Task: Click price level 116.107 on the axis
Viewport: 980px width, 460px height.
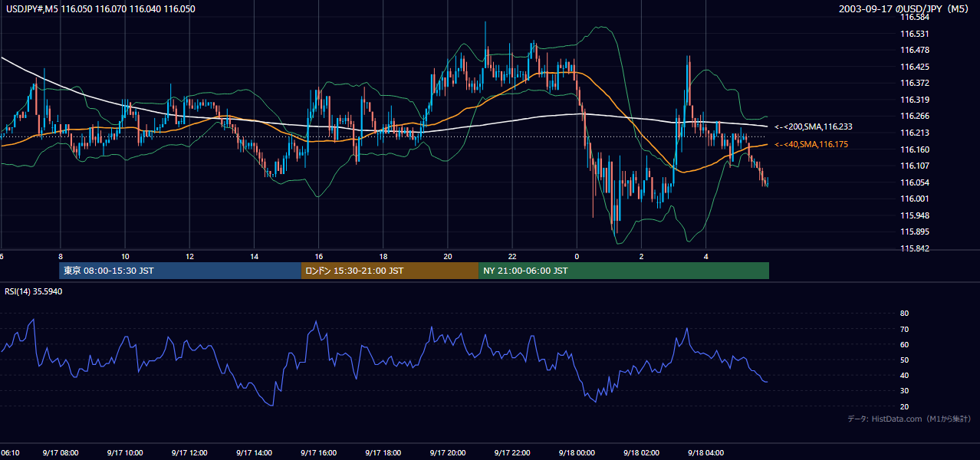Action: [x=914, y=166]
